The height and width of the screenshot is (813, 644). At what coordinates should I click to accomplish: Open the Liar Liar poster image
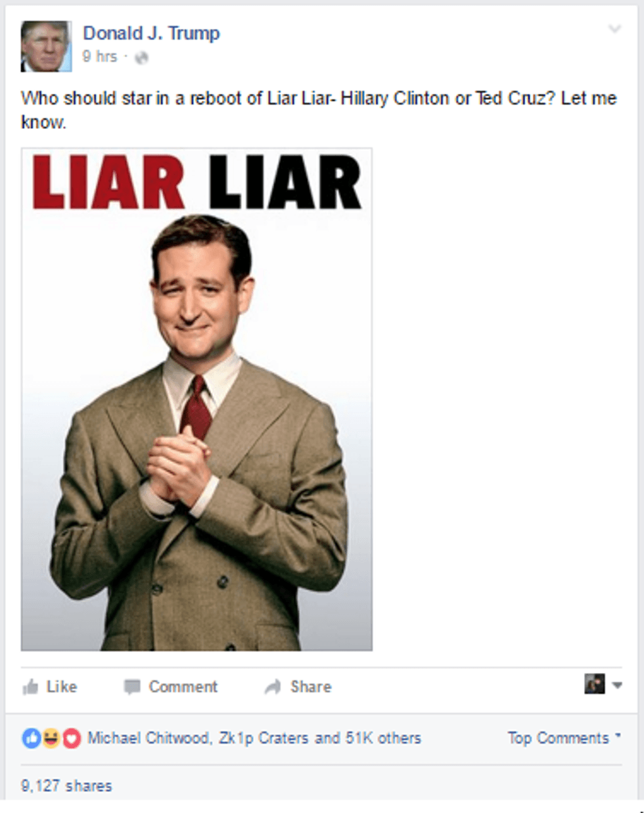click(x=196, y=400)
